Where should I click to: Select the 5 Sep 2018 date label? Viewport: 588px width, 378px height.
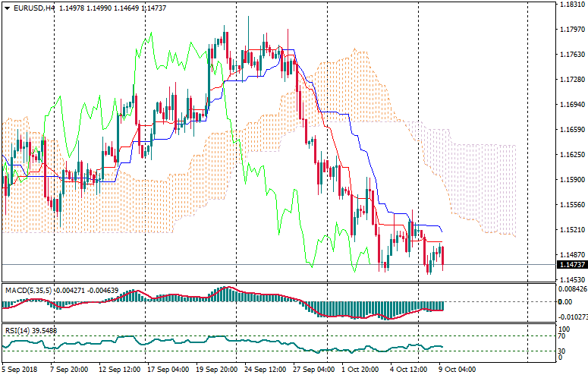17,370
